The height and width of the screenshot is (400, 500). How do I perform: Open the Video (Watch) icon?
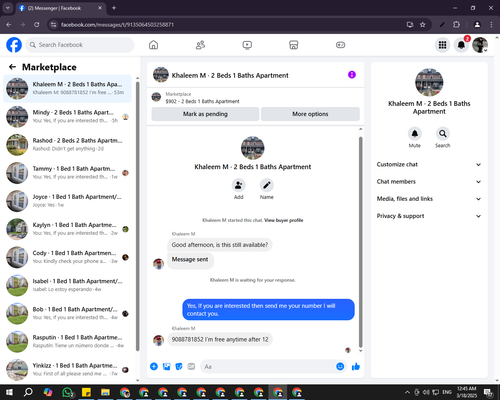coord(247,45)
